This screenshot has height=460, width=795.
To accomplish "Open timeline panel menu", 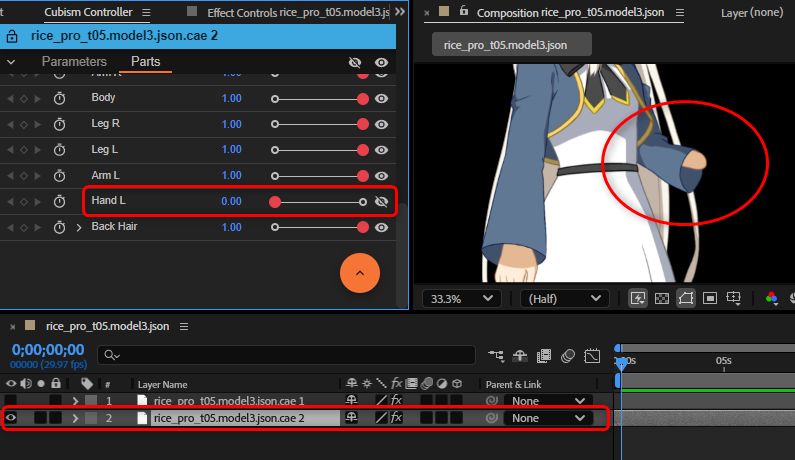I will pos(184,327).
